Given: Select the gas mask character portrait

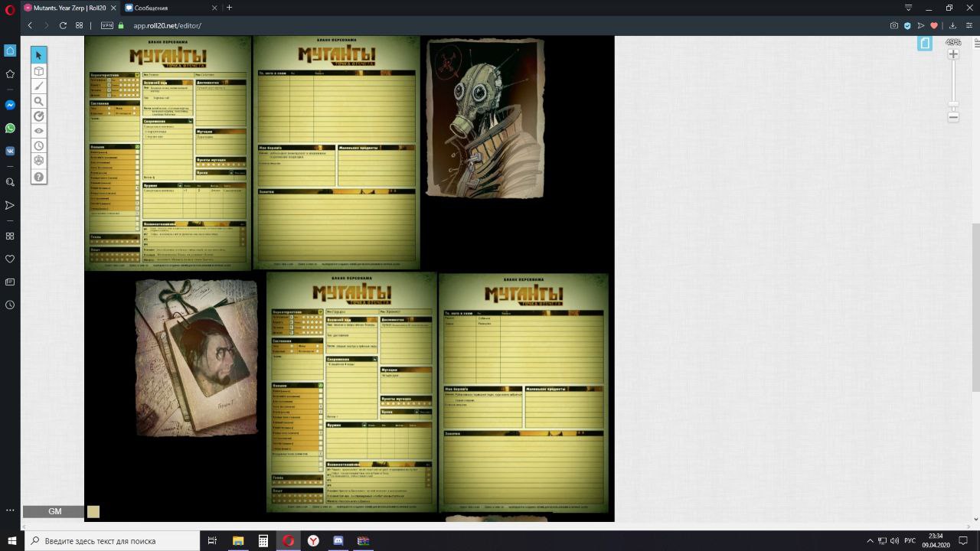Looking at the screenshot, I should click(x=485, y=118).
